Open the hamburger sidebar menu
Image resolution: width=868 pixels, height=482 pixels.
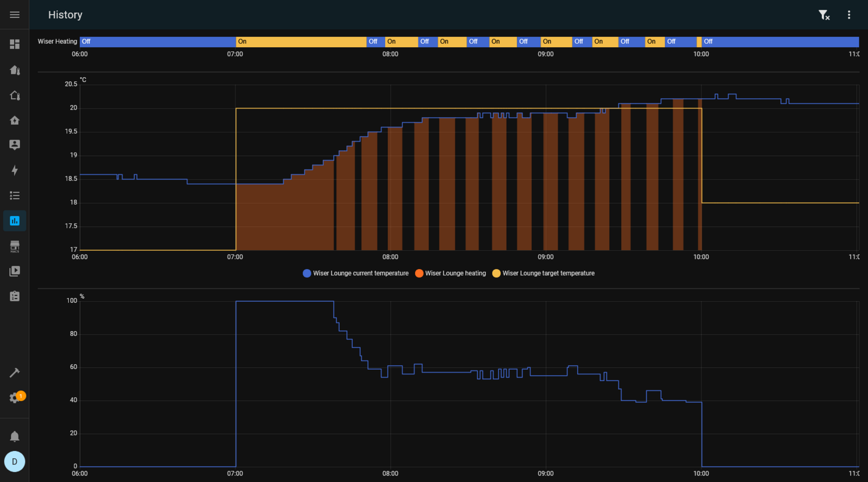coord(15,15)
